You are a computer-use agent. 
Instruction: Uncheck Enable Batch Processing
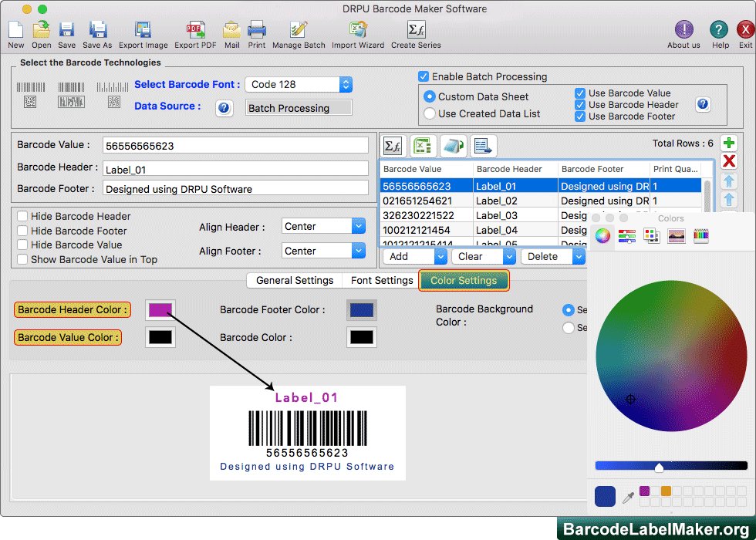(424, 76)
